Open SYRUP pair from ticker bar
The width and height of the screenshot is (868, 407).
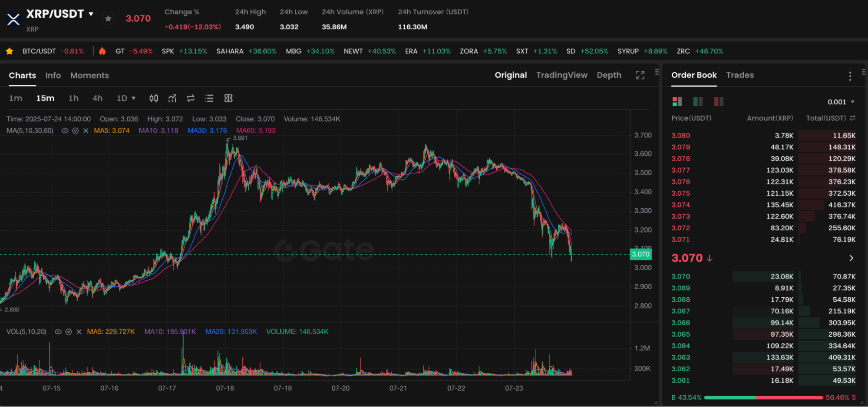[642, 51]
